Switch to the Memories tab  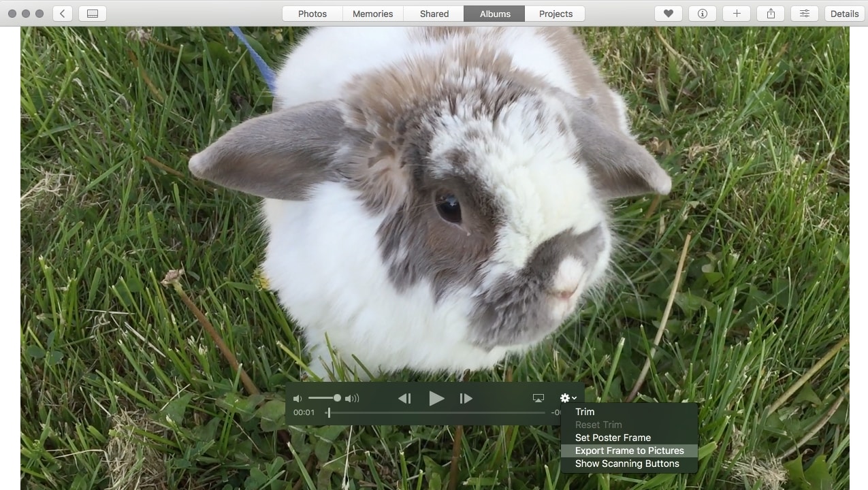372,13
